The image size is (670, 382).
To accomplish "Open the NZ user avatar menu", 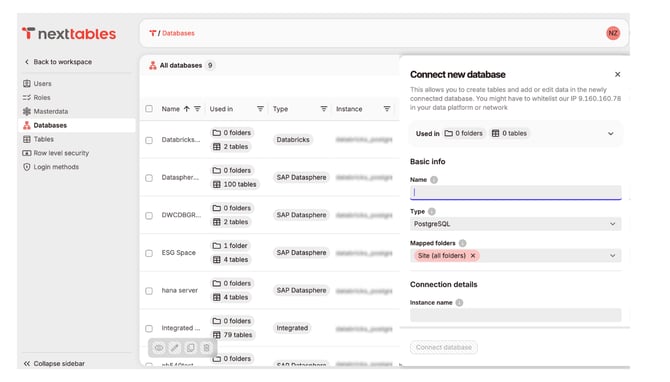I will tap(613, 33).
